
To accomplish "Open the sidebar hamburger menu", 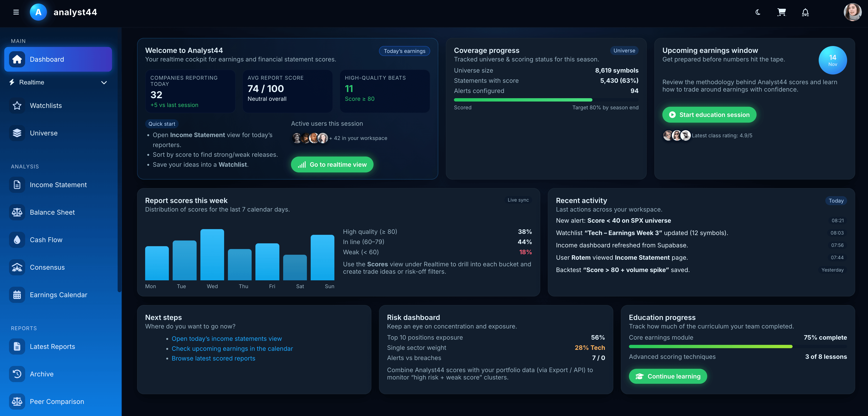I will [16, 12].
